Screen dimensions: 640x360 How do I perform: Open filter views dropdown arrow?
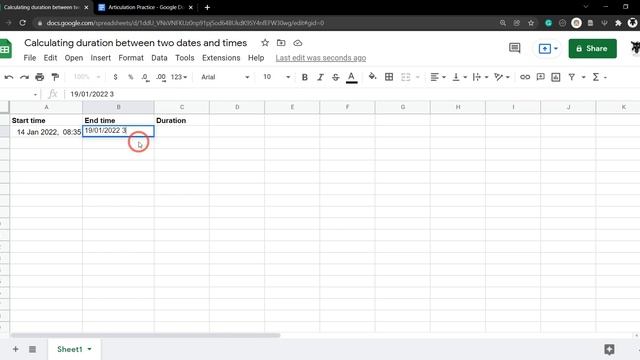(584, 77)
